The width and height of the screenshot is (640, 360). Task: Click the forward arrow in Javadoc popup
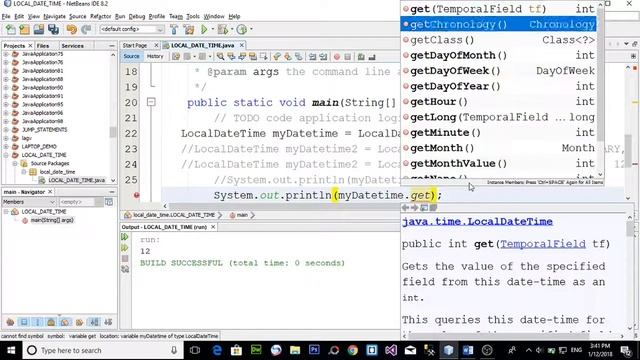415,208
